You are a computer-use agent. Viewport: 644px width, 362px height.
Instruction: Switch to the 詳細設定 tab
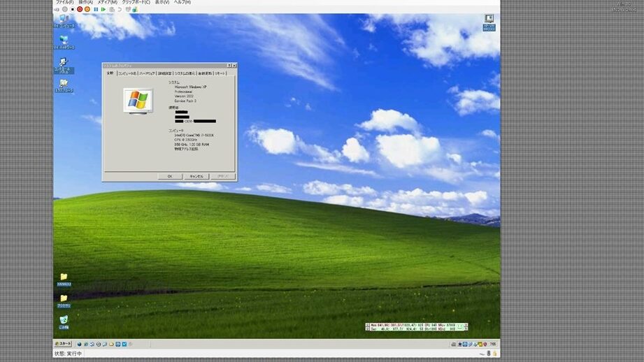pos(165,73)
